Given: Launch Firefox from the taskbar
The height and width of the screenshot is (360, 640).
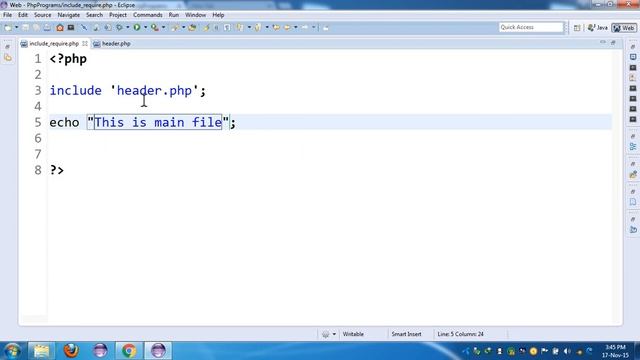Looking at the screenshot, I should (71, 351).
